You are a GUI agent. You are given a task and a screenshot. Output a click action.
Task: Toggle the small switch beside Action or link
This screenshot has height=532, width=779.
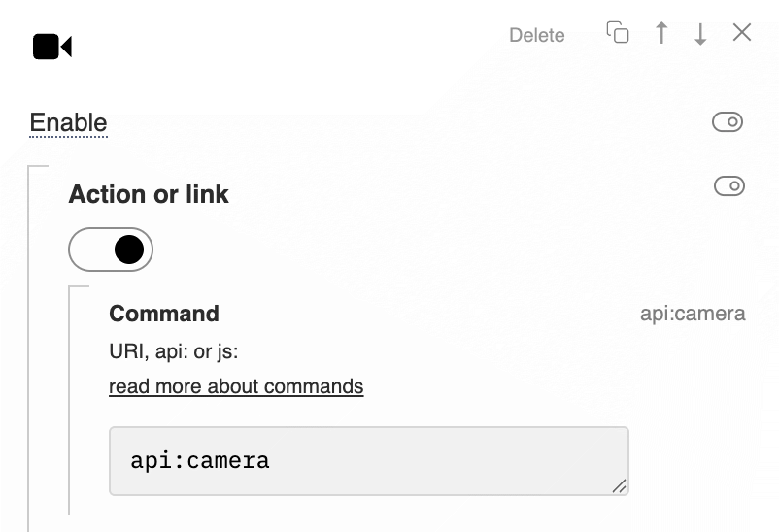click(729, 186)
